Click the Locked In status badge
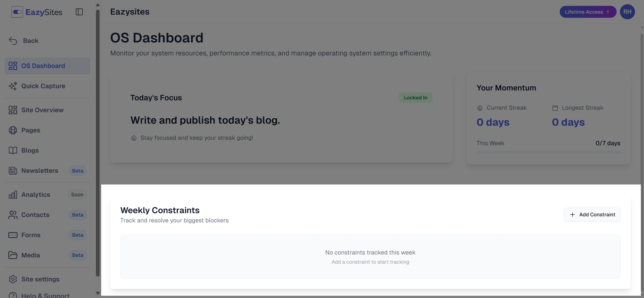This screenshot has height=298, width=644. (415, 97)
